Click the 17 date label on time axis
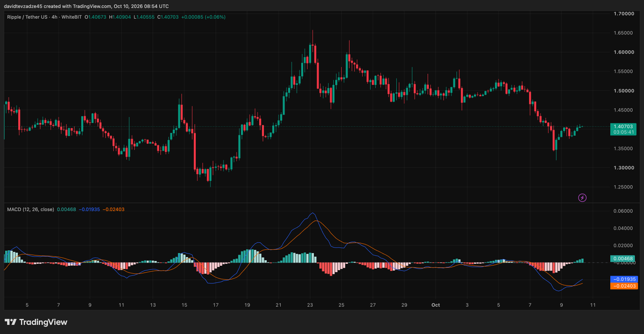 pyautogui.click(x=216, y=305)
